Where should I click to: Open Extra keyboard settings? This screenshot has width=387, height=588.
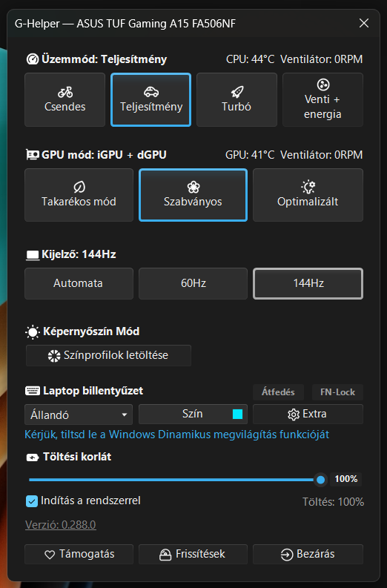[308, 414]
